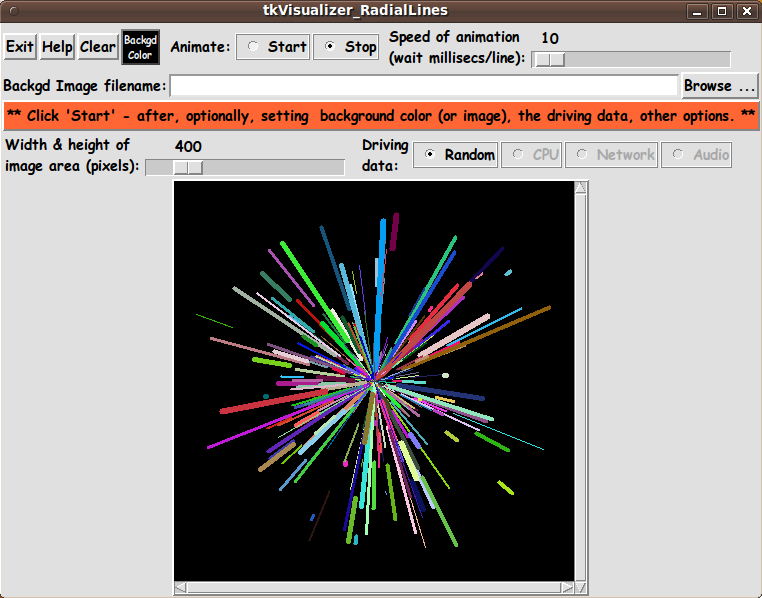Screen dimensions: 762x598
Task: Click the vertical scrollbar down arrow
Action: pos(581,588)
